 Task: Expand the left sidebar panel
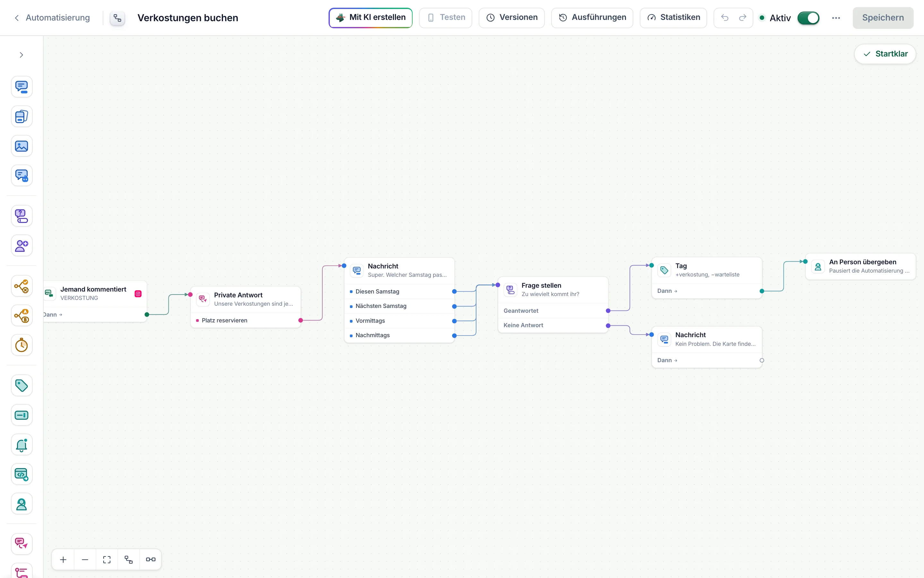(x=21, y=55)
